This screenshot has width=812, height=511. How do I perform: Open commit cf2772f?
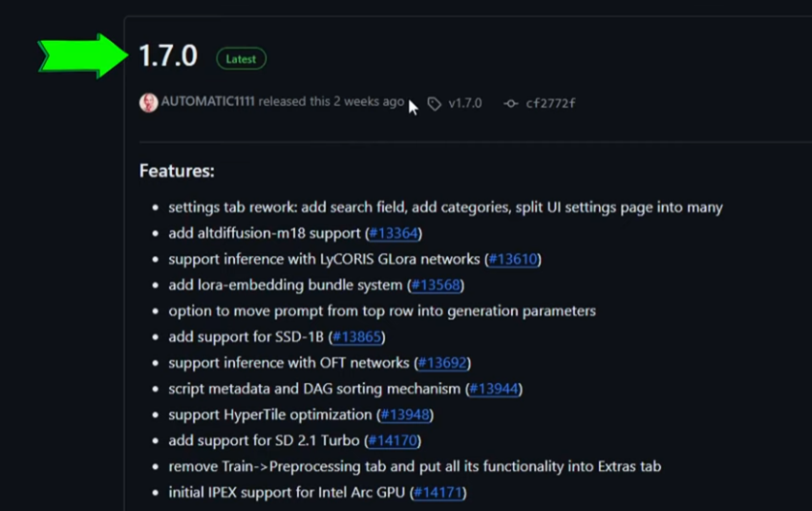click(x=550, y=103)
